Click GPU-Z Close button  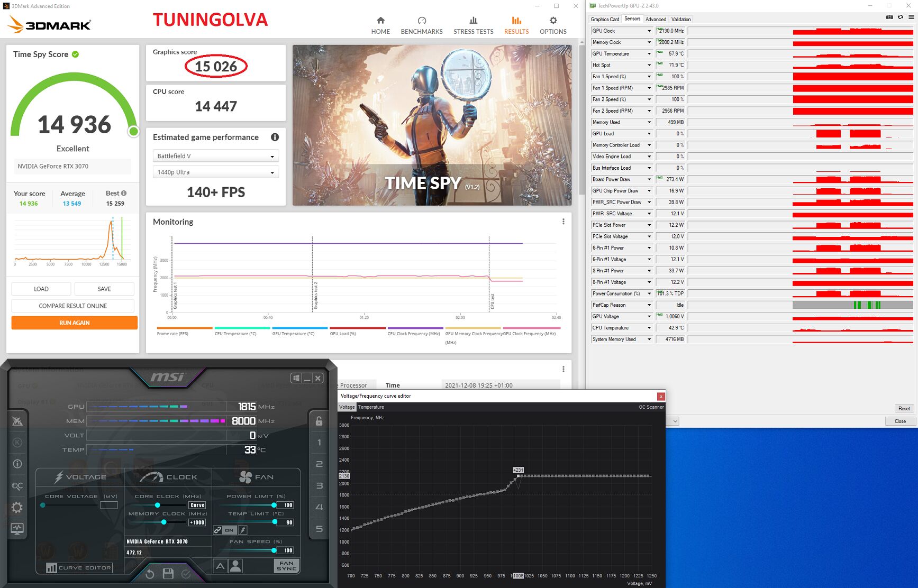[900, 421]
